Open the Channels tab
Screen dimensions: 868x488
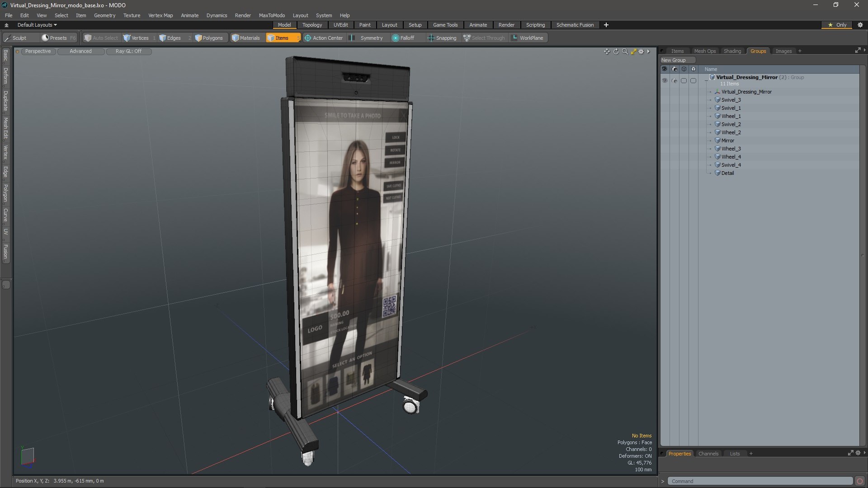point(708,454)
